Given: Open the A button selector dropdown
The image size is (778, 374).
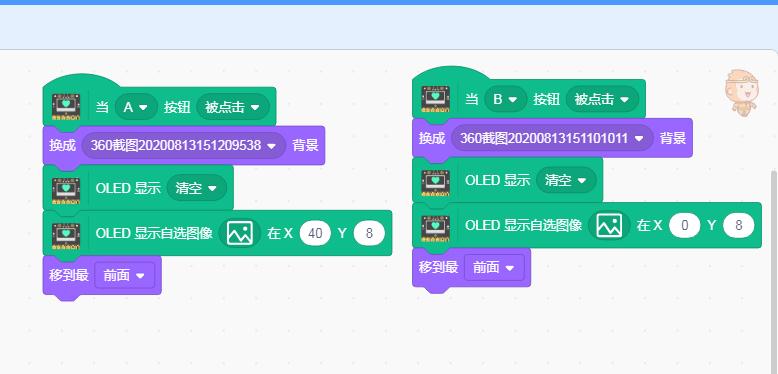Looking at the screenshot, I should (136, 107).
